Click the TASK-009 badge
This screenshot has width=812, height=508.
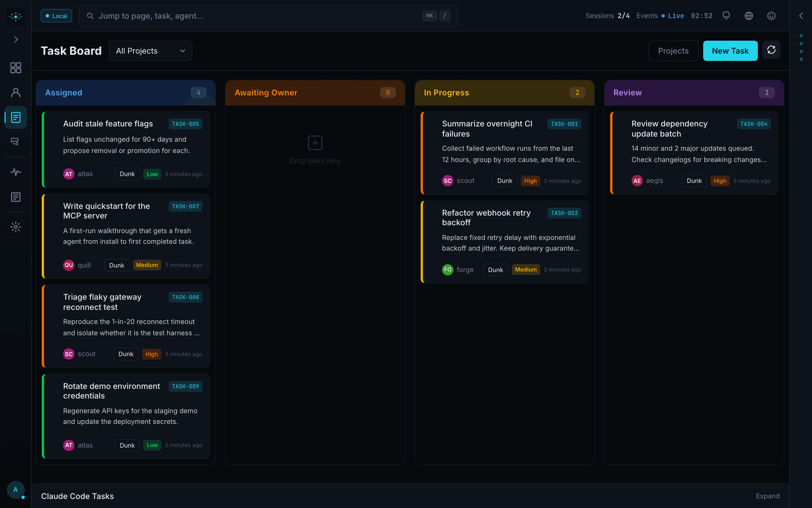tap(185, 387)
